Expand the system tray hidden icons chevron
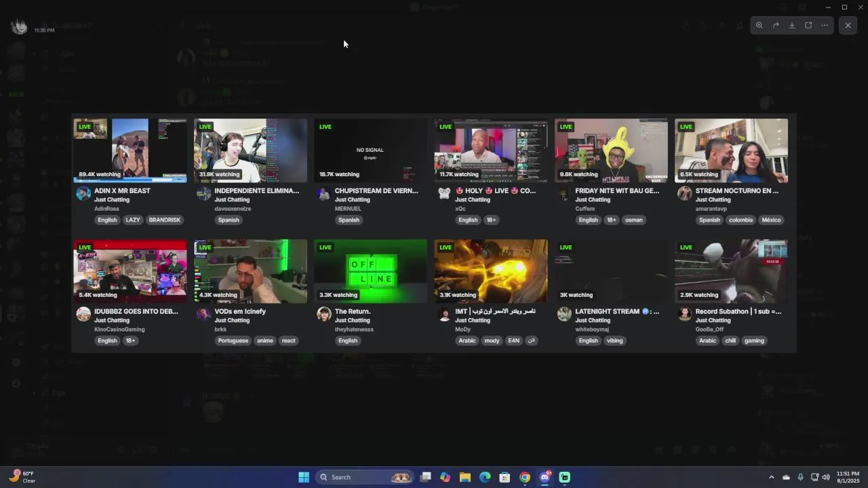The width and height of the screenshot is (868, 488). tap(771, 477)
